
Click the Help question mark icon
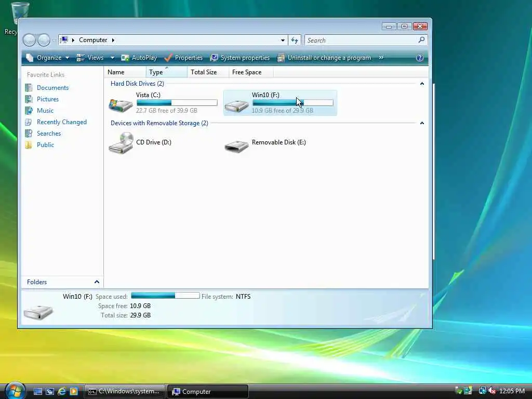click(420, 58)
